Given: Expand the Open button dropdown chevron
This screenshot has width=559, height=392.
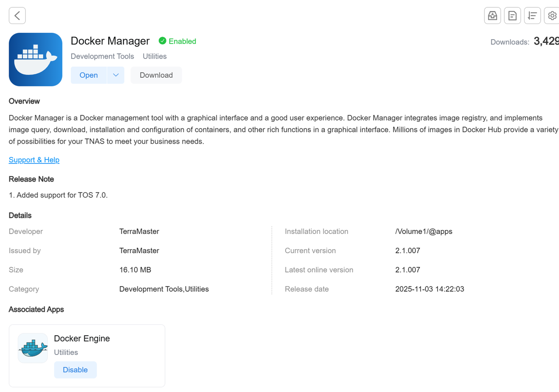Looking at the screenshot, I should [116, 75].
